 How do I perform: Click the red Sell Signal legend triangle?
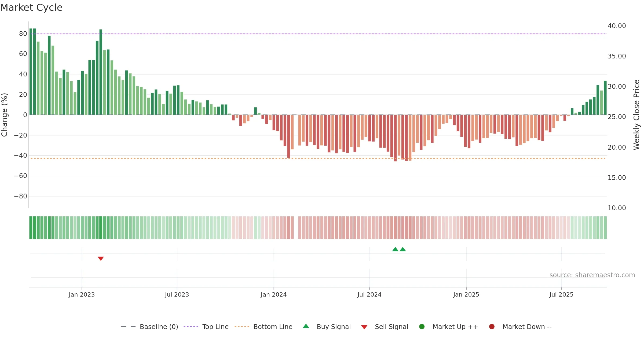[364, 327]
